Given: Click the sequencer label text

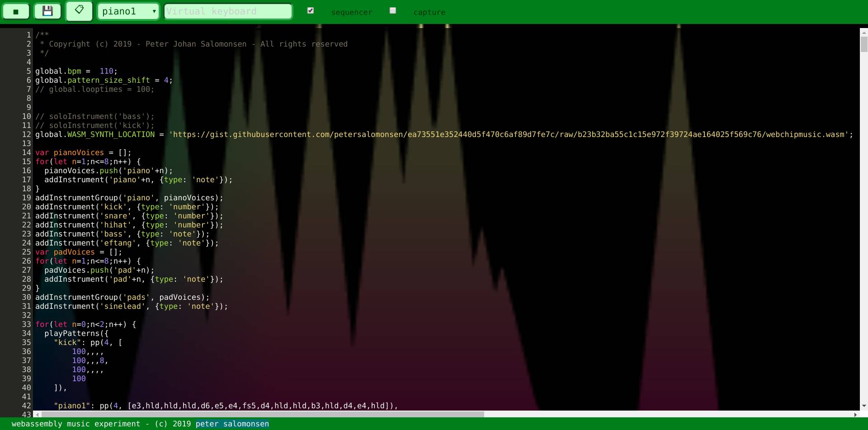Looking at the screenshot, I should (x=352, y=12).
